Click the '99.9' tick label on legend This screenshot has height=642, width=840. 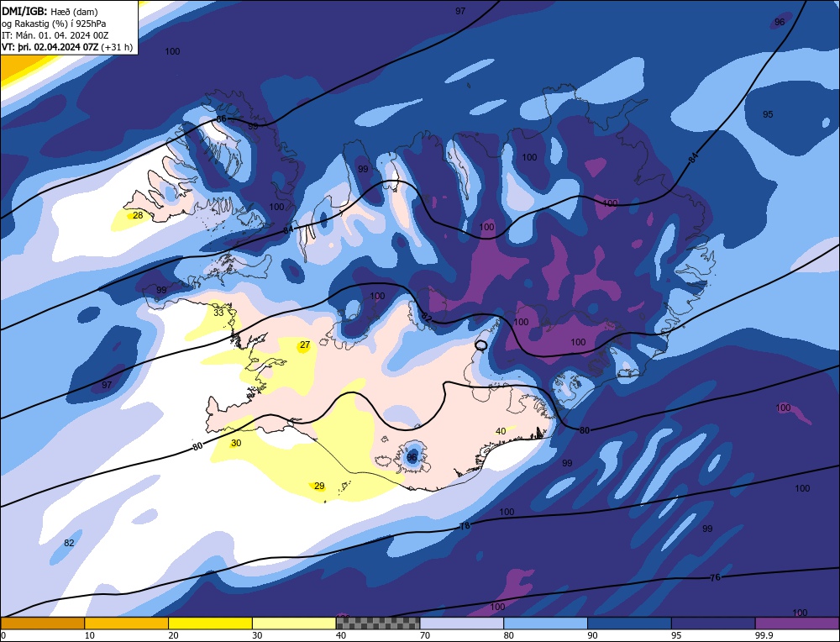pos(764,635)
